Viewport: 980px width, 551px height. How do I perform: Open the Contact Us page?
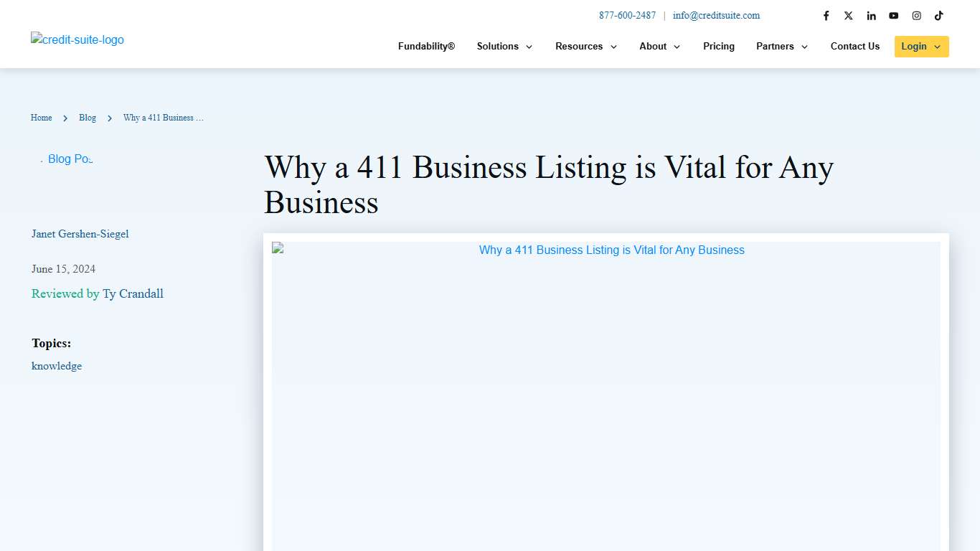pos(854,46)
